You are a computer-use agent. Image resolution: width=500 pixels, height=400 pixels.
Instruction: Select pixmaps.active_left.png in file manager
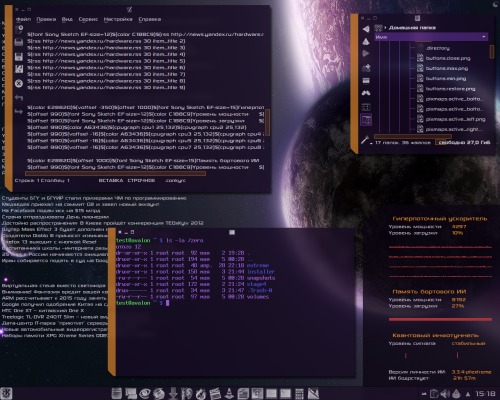[x=451, y=119]
